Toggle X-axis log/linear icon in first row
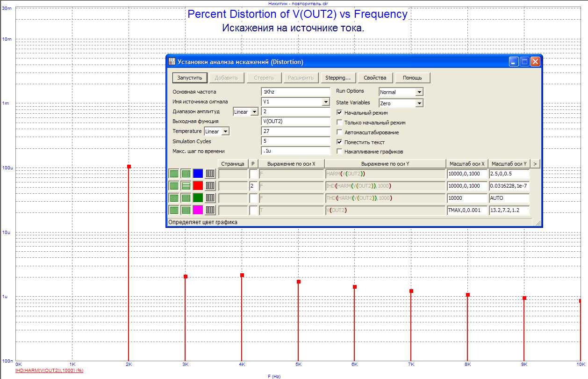The height and width of the screenshot is (379, 588). pyautogui.click(x=174, y=174)
